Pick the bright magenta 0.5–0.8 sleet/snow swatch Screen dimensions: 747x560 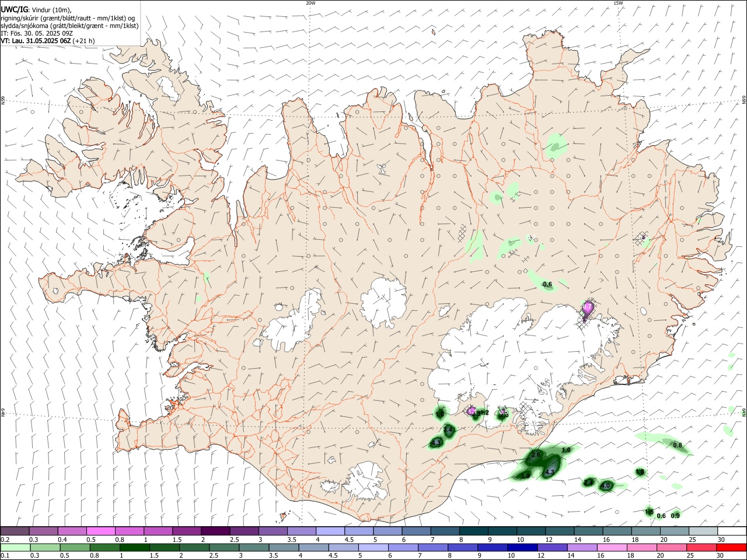point(100,531)
